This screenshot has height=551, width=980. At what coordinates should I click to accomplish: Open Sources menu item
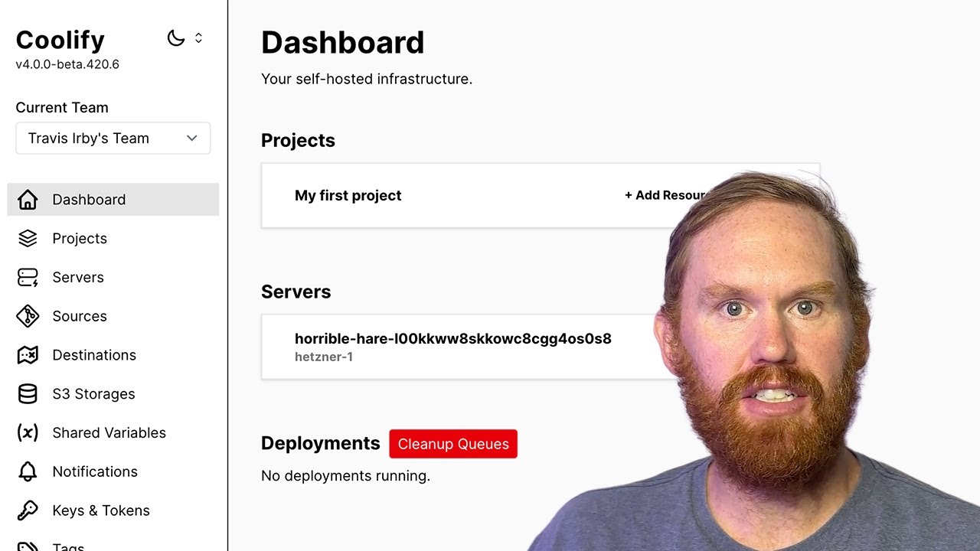pos(113,316)
